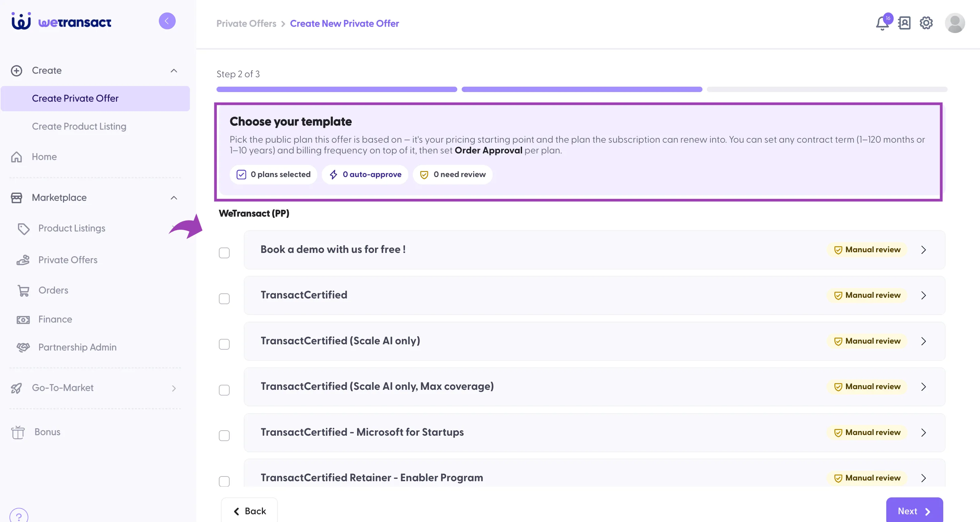Select TransactCertified (Scale AI only) checkbox
This screenshot has width=980, height=522.
pos(224,344)
